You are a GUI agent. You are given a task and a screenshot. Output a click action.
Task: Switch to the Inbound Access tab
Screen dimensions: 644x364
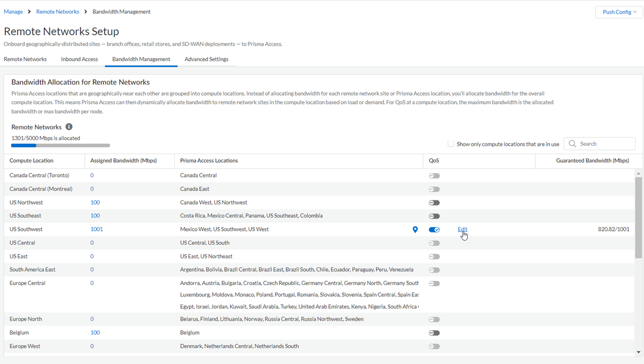tap(79, 59)
